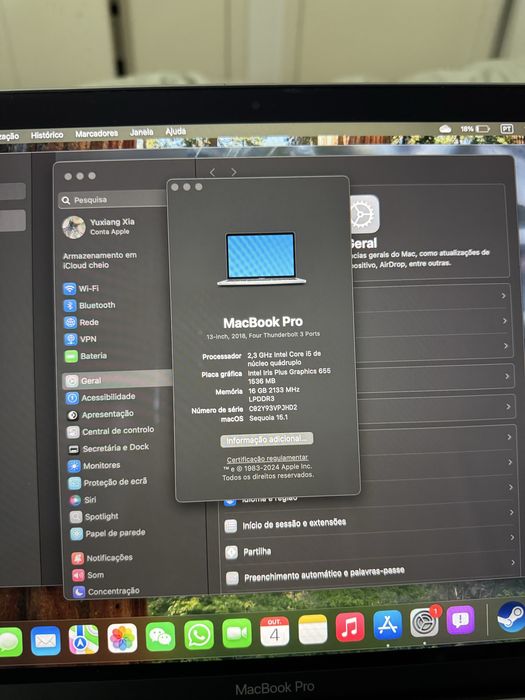Screen dimensions: 525x700
Task: Select Som in the sidebar
Action: click(x=88, y=575)
